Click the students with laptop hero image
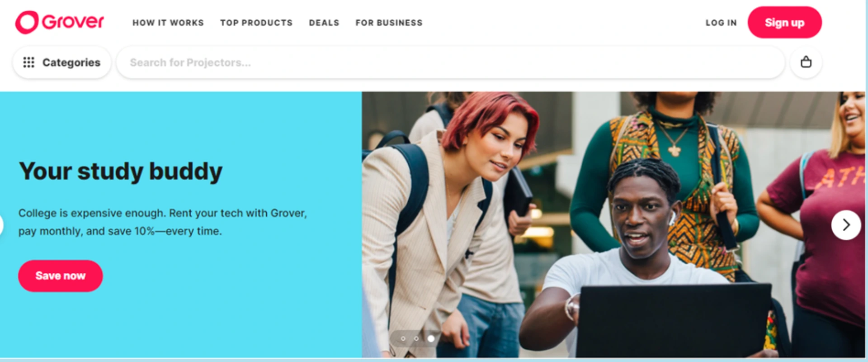This screenshot has width=868, height=362. point(613,224)
